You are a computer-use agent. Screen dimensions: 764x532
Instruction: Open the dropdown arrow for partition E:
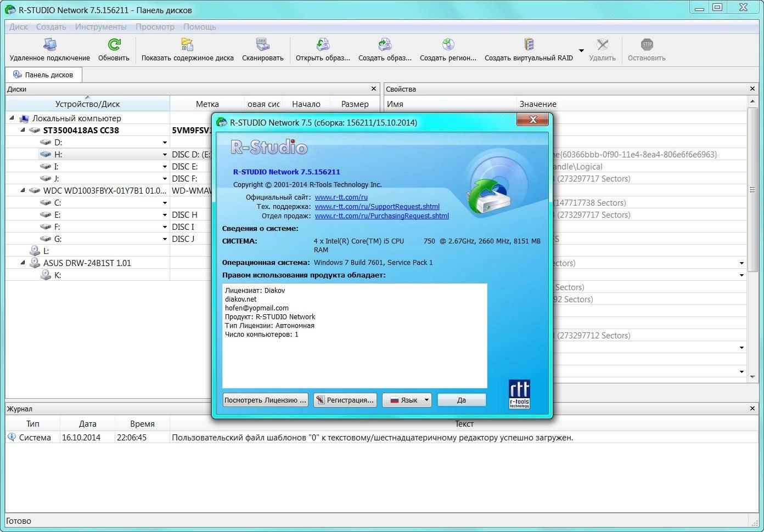[x=165, y=215]
